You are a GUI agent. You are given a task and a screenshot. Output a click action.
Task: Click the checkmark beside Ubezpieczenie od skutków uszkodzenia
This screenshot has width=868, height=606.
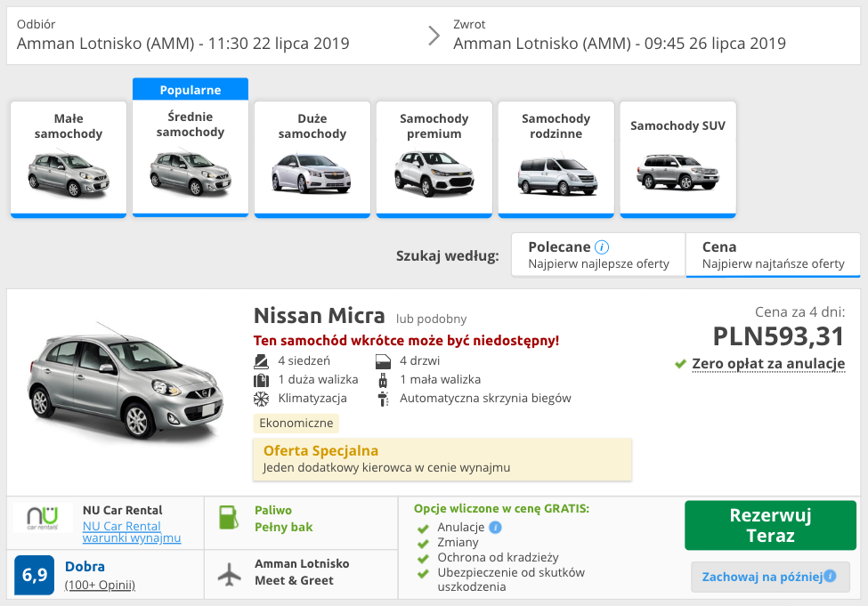423,574
